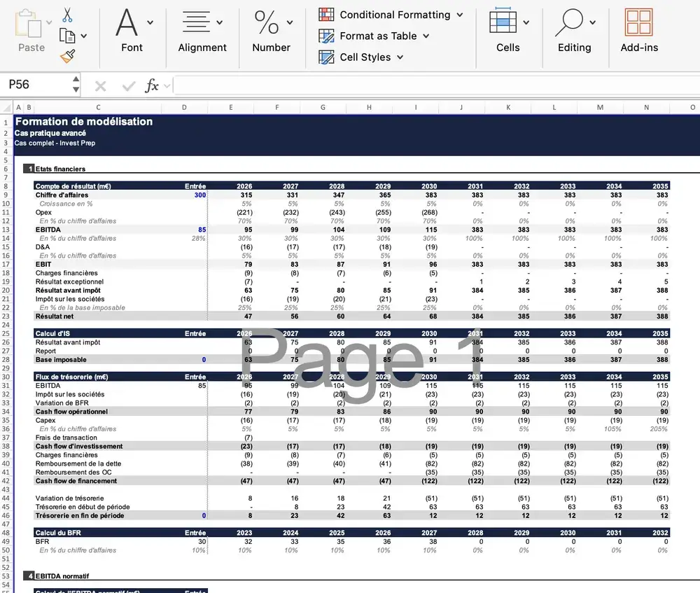Click the 'Flux de trésorerie (m€)' header
This screenshot has width=700, height=593.
click(72, 377)
